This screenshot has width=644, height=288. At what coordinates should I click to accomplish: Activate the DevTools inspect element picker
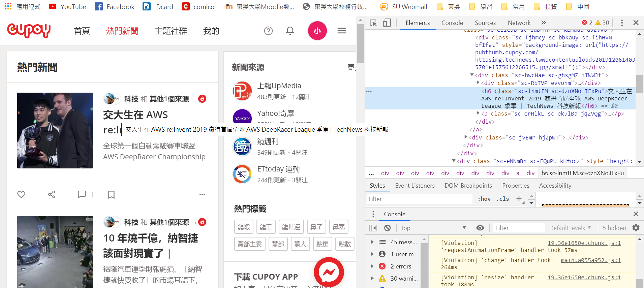point(373,23)
